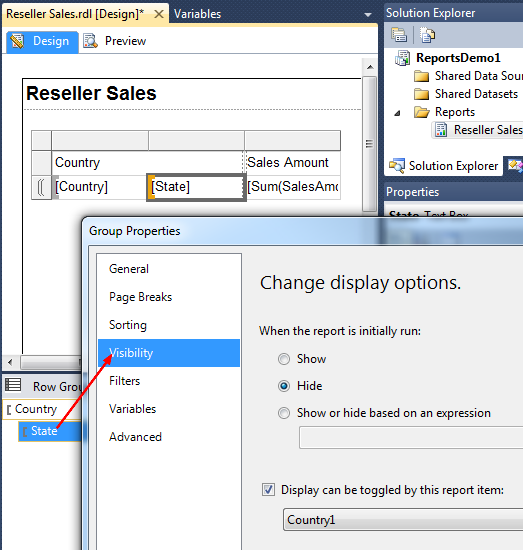523x550 pixels.
Task: Select the Sorting page in Group Properties
Action: [128, 325]
